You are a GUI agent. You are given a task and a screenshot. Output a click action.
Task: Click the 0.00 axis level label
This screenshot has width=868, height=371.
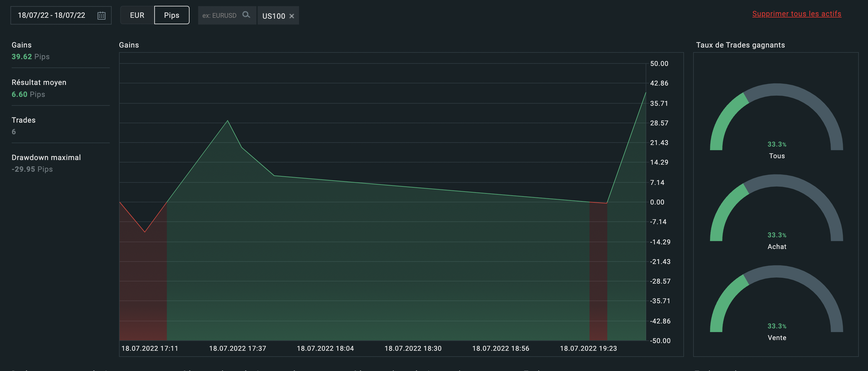(x=657, y=202)
